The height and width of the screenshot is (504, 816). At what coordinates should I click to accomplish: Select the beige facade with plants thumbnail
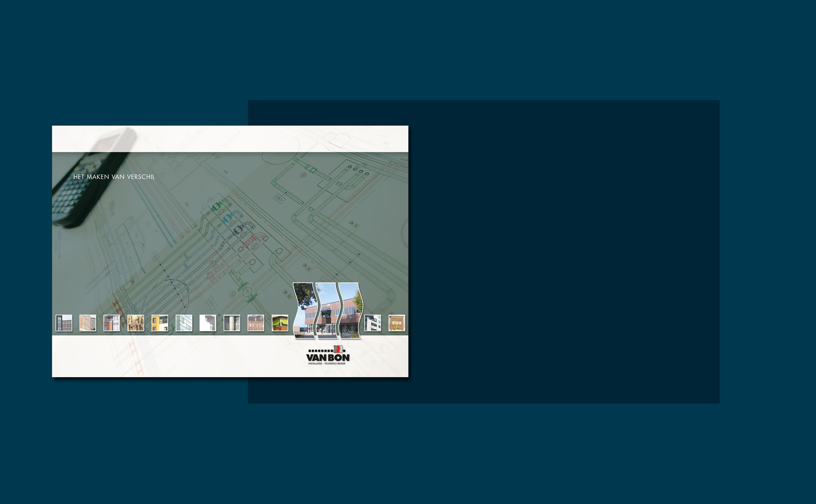136,323
